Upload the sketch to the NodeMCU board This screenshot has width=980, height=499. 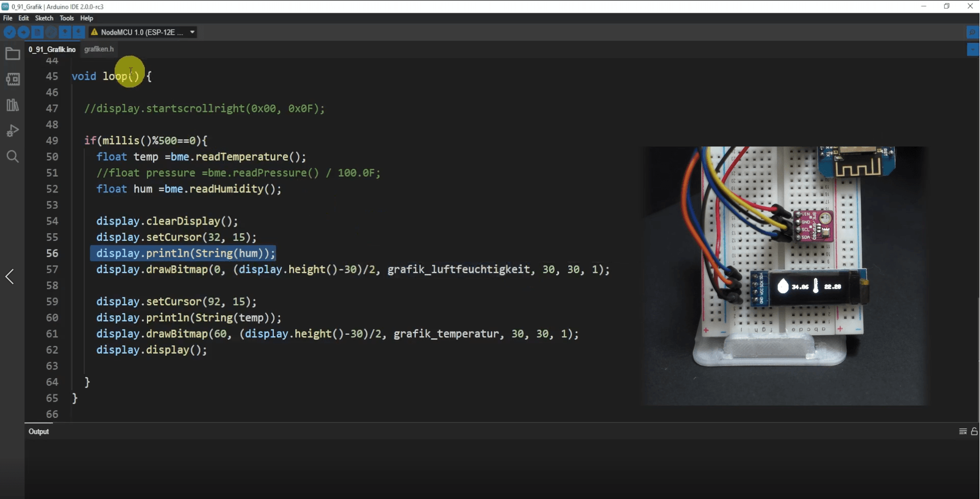click(24, 32)
